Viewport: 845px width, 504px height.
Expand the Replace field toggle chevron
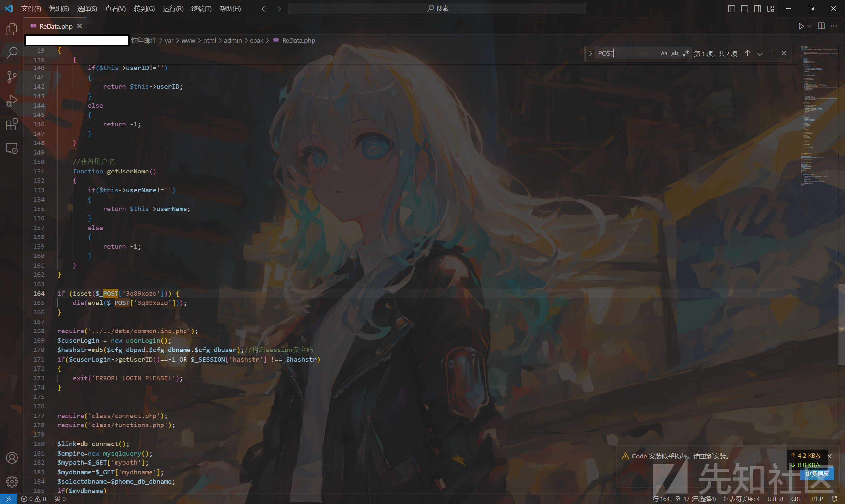coord(590,53)
